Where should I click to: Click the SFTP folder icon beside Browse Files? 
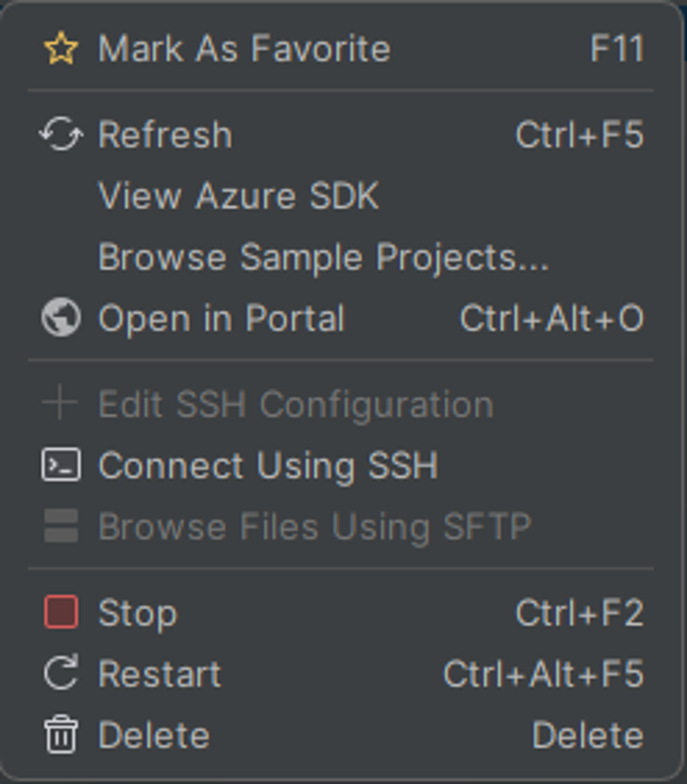click(x=60, y=525)
